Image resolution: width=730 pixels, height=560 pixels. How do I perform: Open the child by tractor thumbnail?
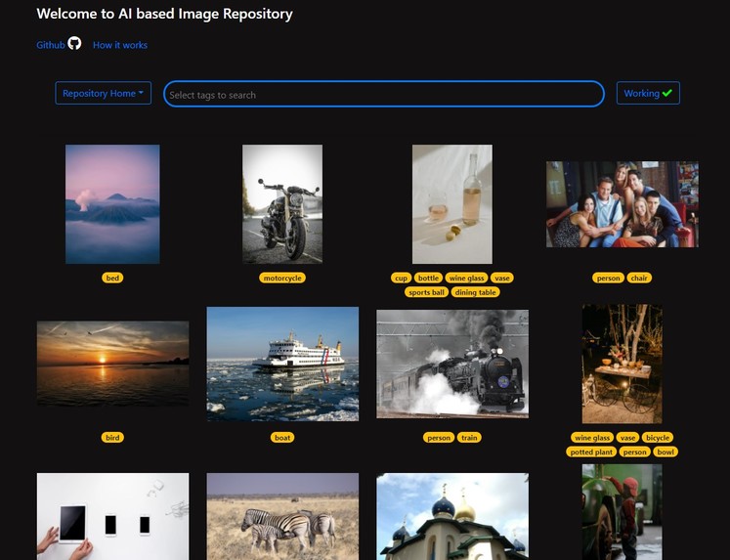point(622,512)
